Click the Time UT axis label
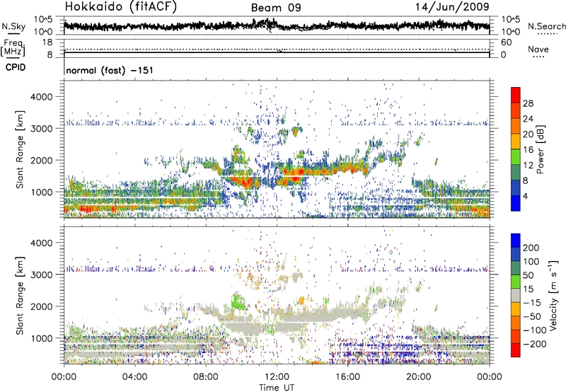566x392 pixels. [x=277, y=388]
